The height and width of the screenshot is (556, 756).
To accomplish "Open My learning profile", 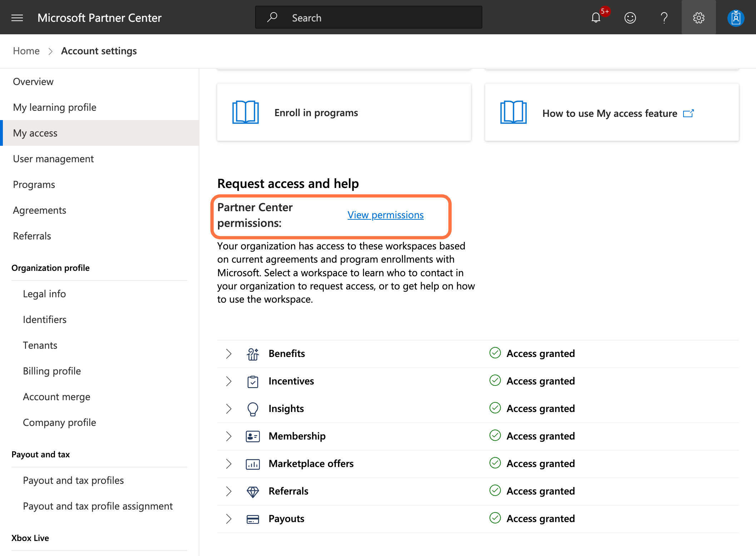I will coord(99,107).
